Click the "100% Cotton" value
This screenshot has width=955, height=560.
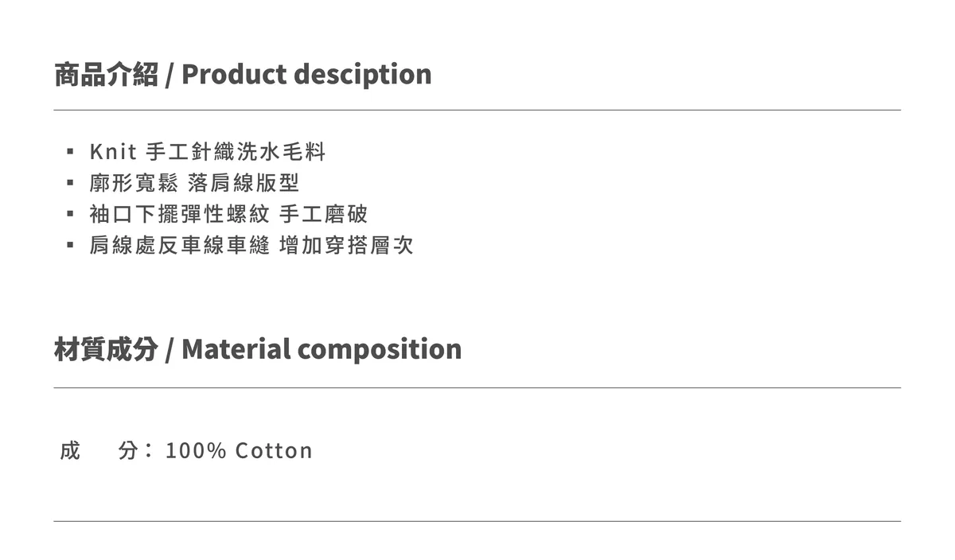tap(239, 451)
